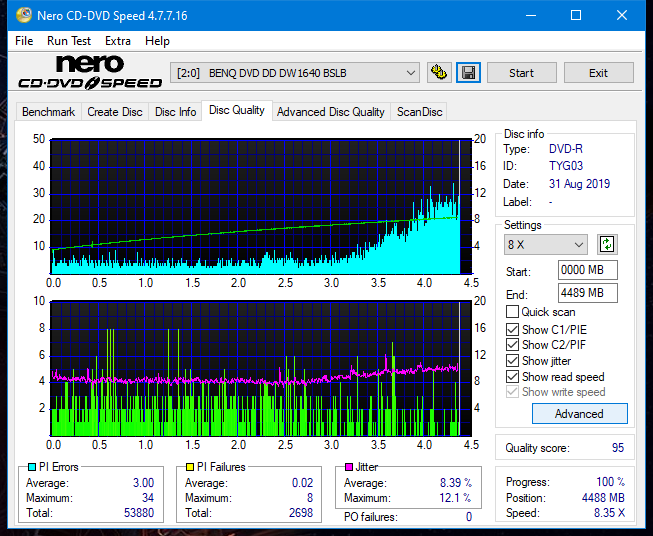Disable Show jitter checkbox
653x536 pixels.
[x=512, y=361]
